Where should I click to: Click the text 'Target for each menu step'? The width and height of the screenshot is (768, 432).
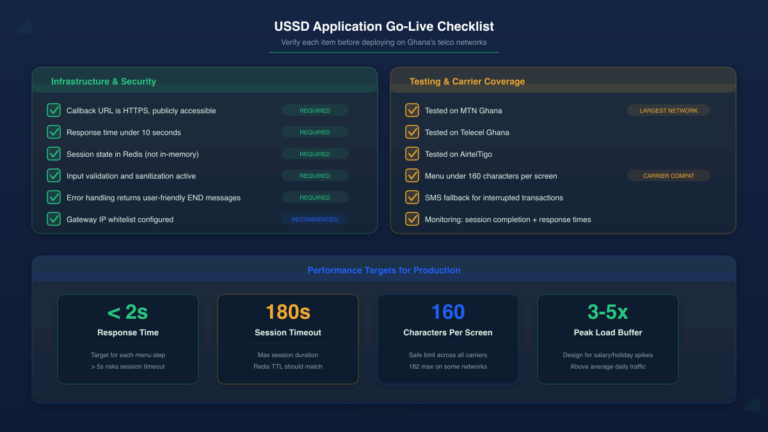click(x=128, y=355)
